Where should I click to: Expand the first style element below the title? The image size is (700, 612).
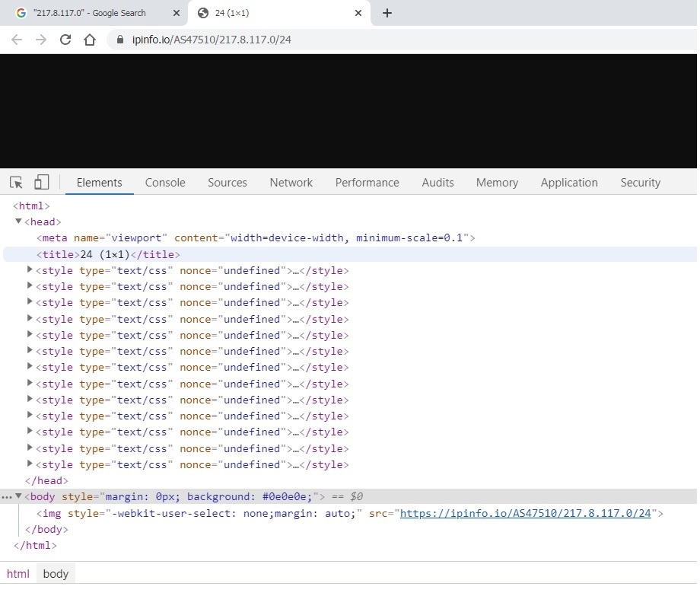pyautogui.click(x=30, y=269)
